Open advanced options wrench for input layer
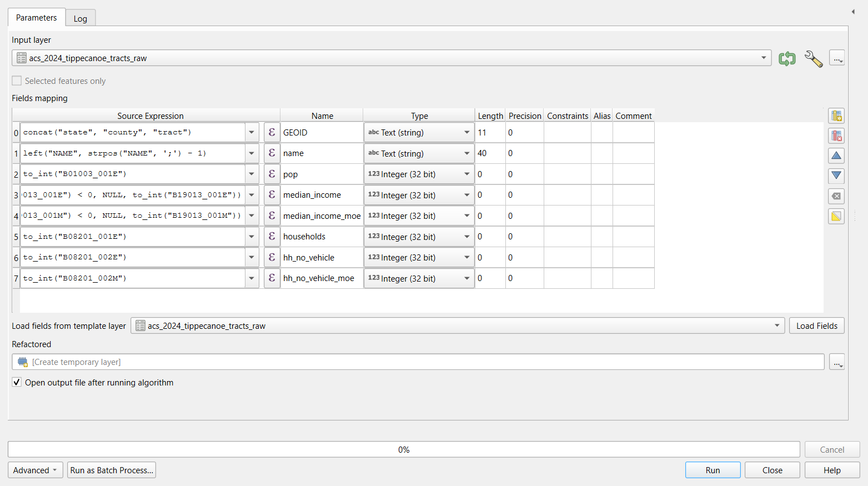Viewport: 868px width, 486px height. (x=814, y=58)
